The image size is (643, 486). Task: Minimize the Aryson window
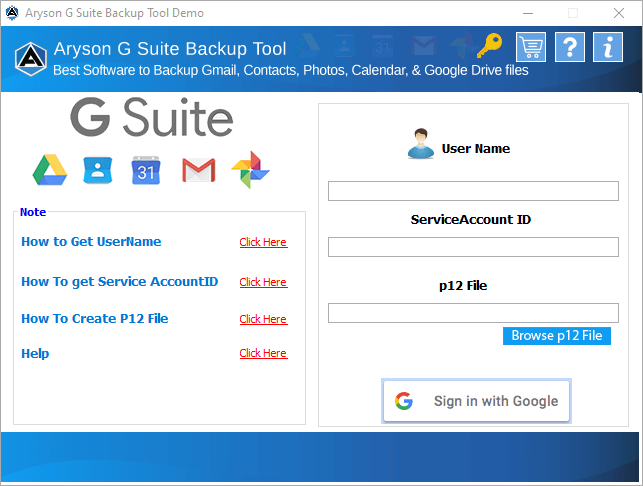pyautogui.click(x=528, y=13)
